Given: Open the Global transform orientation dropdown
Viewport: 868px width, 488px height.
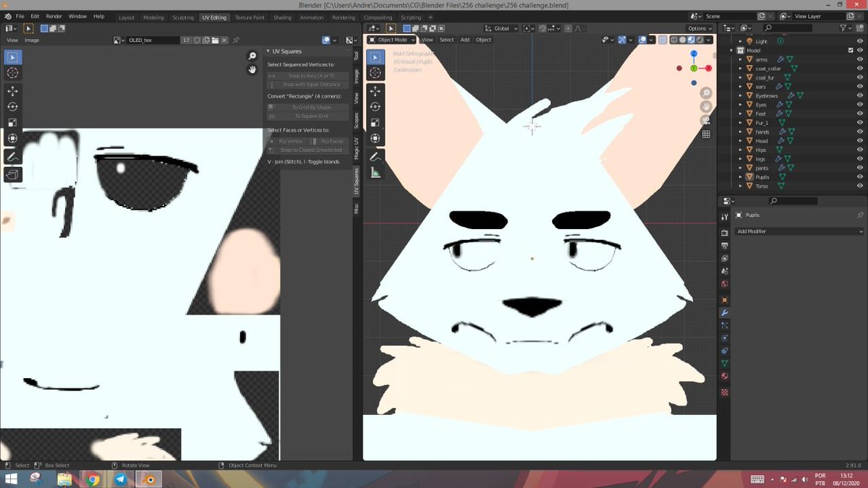Looking at the screenshot, I should (x=501, y=28).
